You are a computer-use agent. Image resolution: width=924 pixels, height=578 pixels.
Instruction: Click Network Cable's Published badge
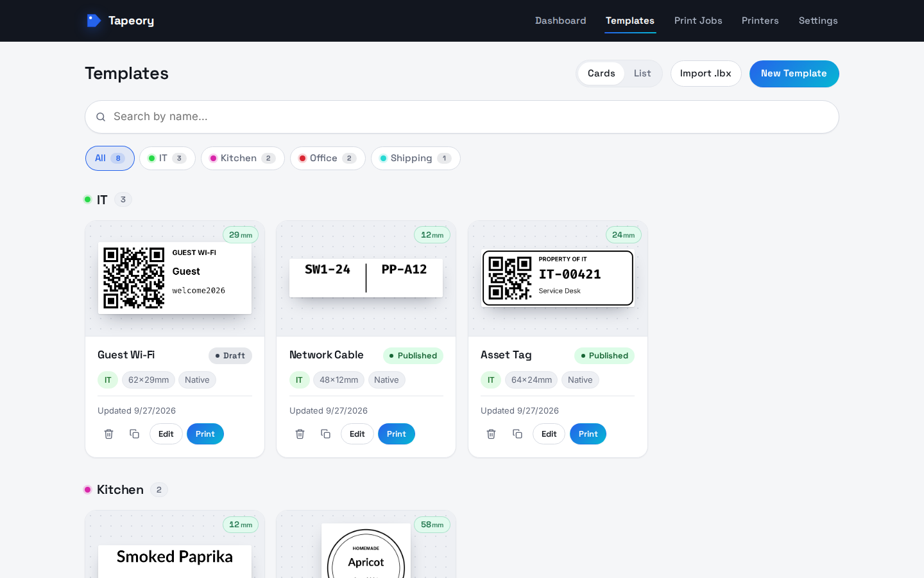(413, 356)
